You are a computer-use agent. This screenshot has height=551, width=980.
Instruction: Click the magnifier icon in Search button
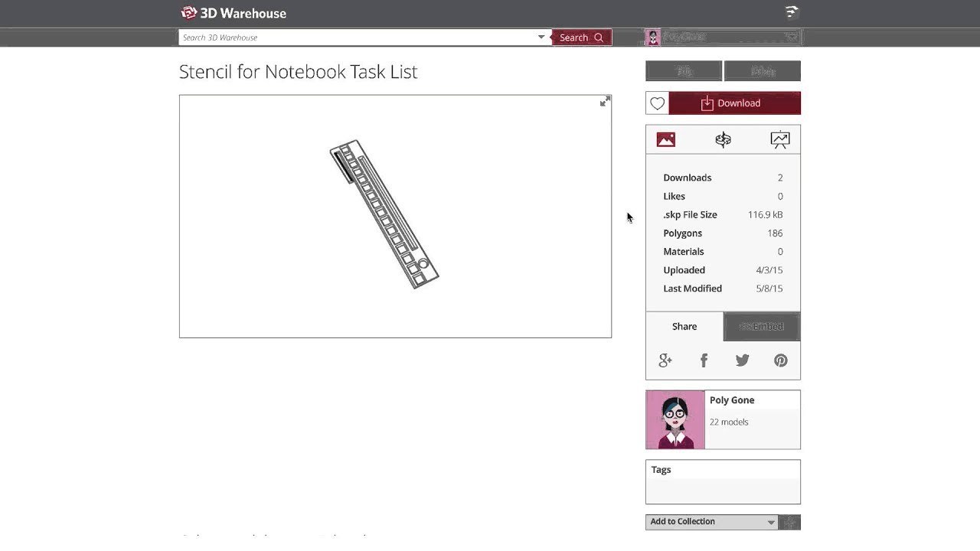tap(599, 37)
